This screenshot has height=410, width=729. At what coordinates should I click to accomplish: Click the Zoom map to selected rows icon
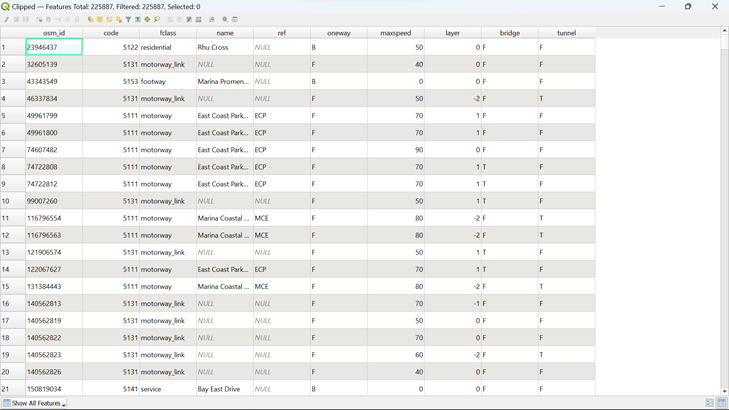(157, 19)
